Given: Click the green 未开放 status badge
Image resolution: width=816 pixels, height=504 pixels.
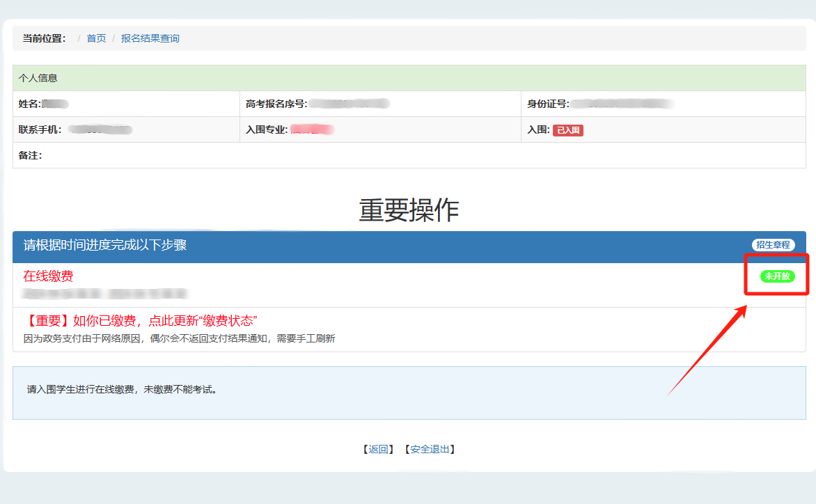Looking at the screenshot, I should tap(777, 276).
